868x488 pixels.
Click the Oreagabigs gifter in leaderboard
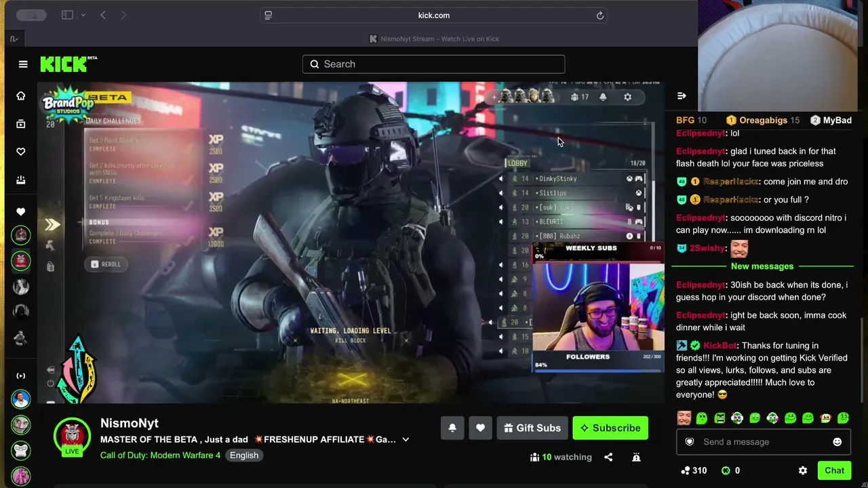click(763, 121)
